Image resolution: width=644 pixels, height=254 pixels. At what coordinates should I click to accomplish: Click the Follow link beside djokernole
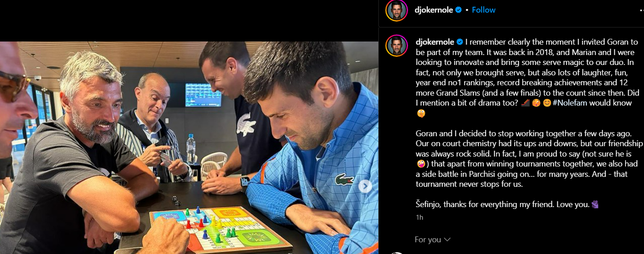tap(483, 10)
